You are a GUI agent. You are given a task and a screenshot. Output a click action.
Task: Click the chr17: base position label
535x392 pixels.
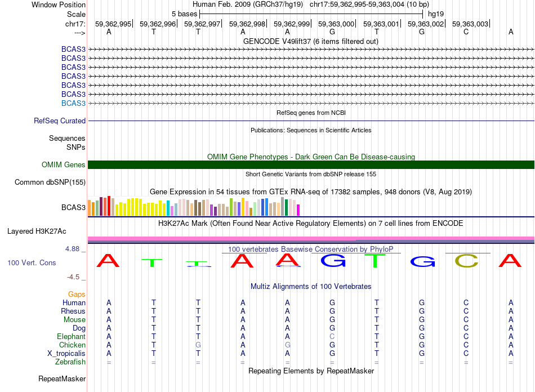(x=75, y=24)
